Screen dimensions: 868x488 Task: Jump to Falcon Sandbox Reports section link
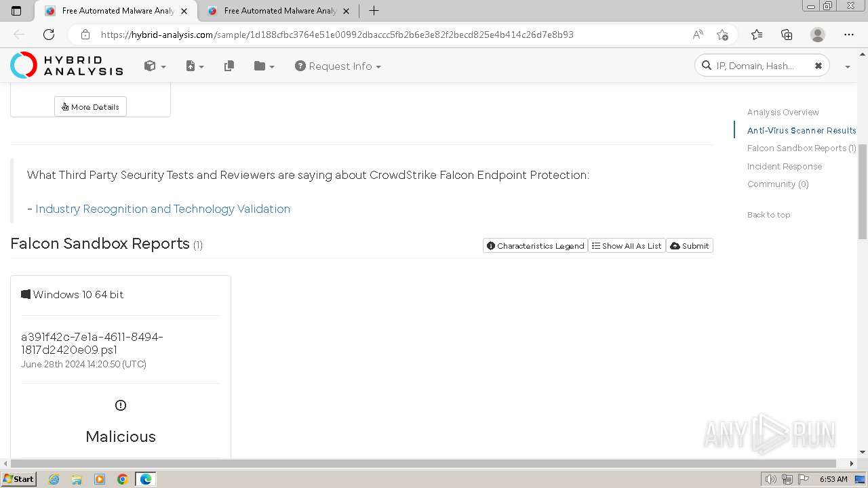pos(802,148)
